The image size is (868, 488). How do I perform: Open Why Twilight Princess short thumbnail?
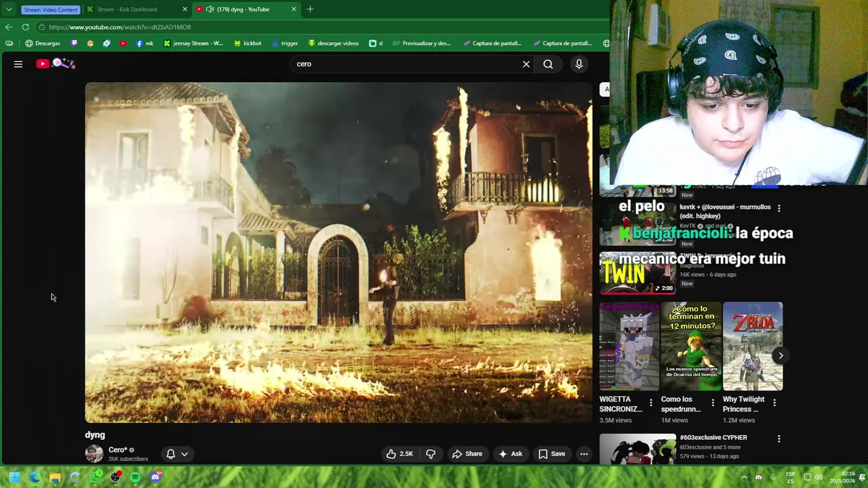point(753,346)
